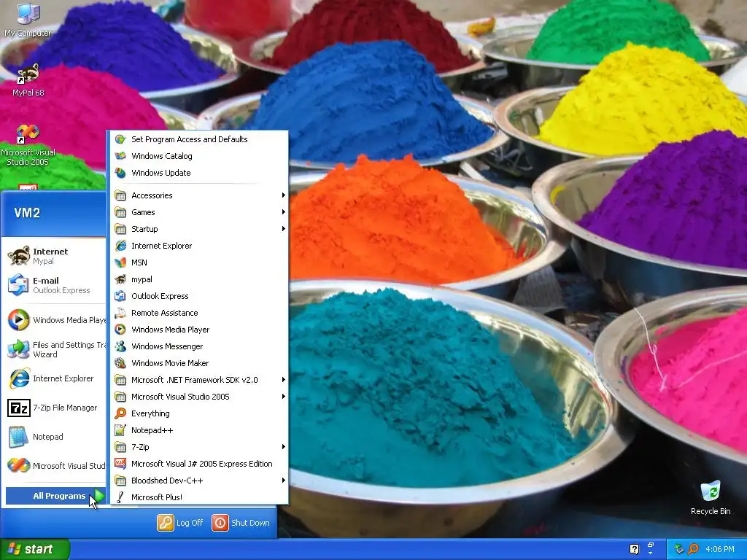This screenshot has width=747, height=560.
Task: Expand the Accessories submenu arrow
Action: tap(283, 195)
